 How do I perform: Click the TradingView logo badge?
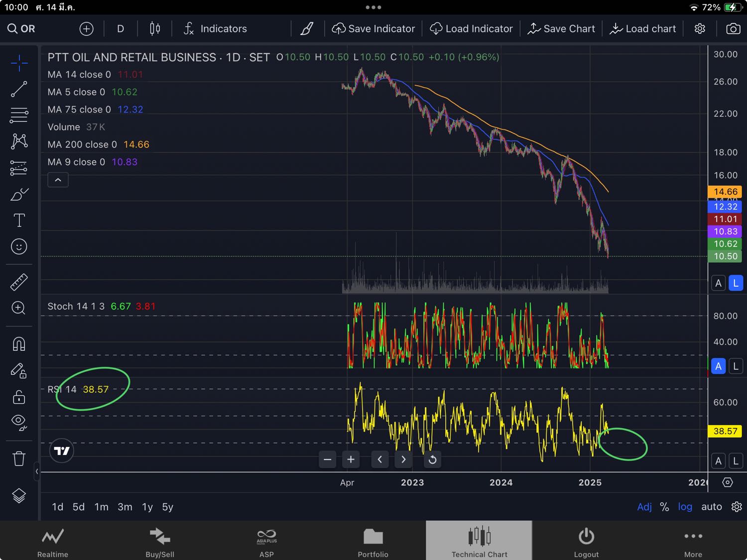[62, 451]
